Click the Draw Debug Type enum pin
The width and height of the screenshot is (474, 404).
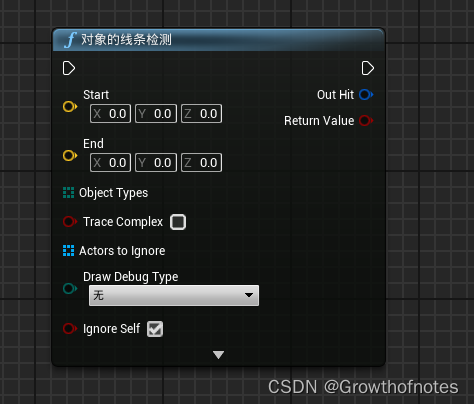point(70,288)
